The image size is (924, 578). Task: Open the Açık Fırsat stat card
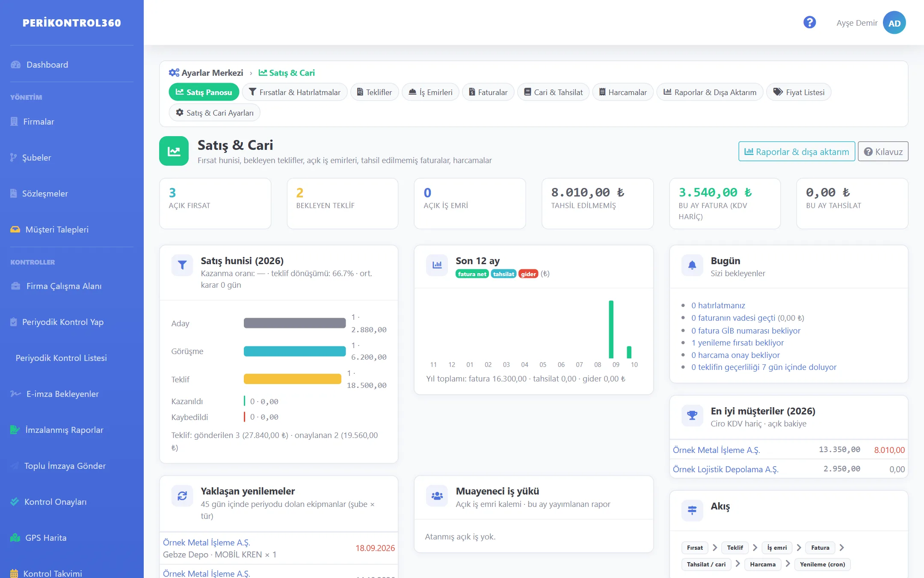tap(215, 204)
